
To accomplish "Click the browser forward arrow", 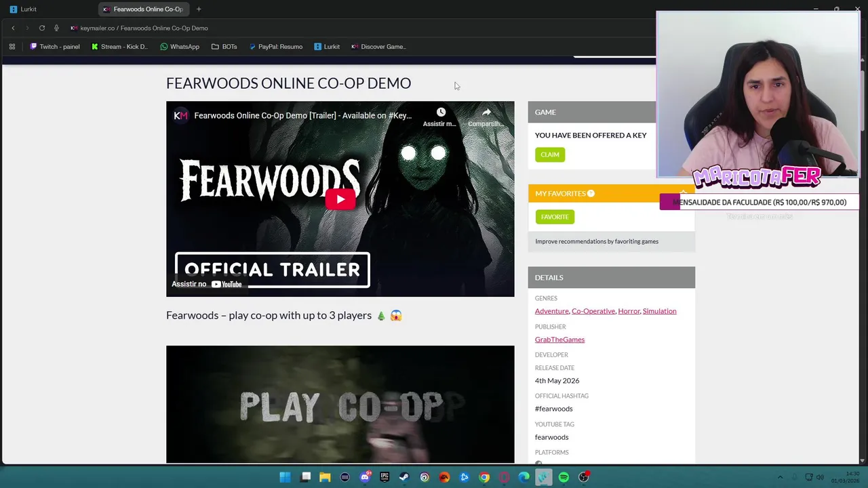I will click(27, 28).
